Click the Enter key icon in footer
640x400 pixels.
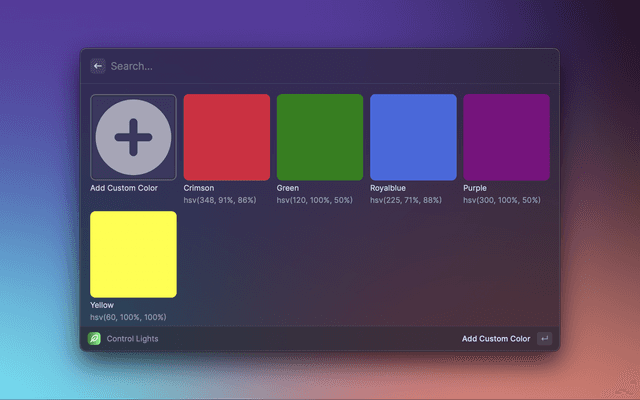544,339
